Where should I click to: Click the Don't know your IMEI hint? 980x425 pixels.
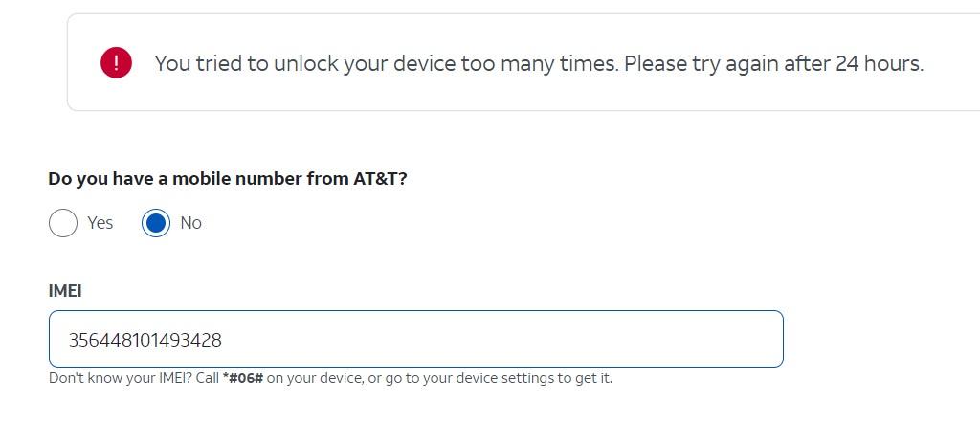tap(330, 378)
